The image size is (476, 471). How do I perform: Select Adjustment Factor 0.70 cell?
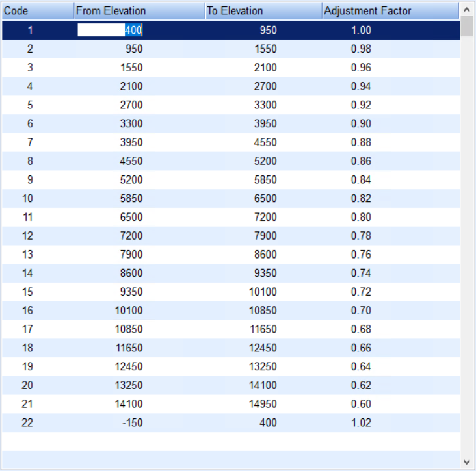pyautogui.click(x=361, y=311)
